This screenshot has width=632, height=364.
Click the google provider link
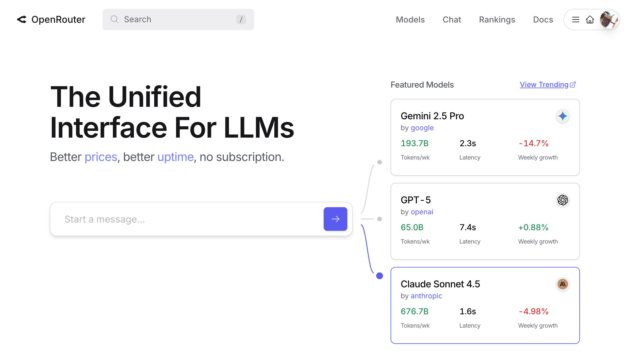pos(422,128)
